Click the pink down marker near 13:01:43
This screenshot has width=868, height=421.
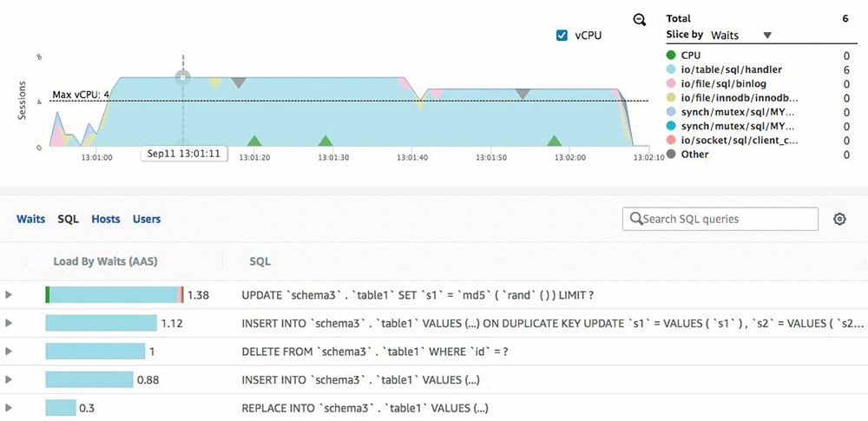point(436,94)
